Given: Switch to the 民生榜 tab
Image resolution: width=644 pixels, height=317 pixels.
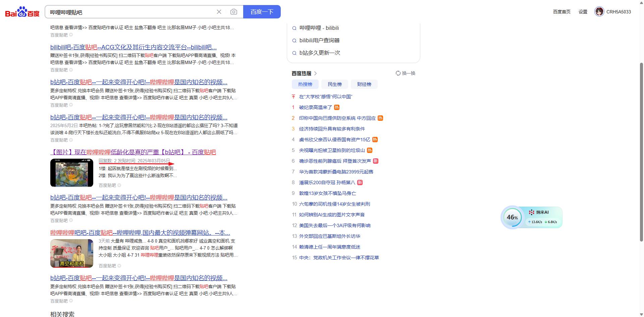Looking at the screenshot, I should (334, 84).
